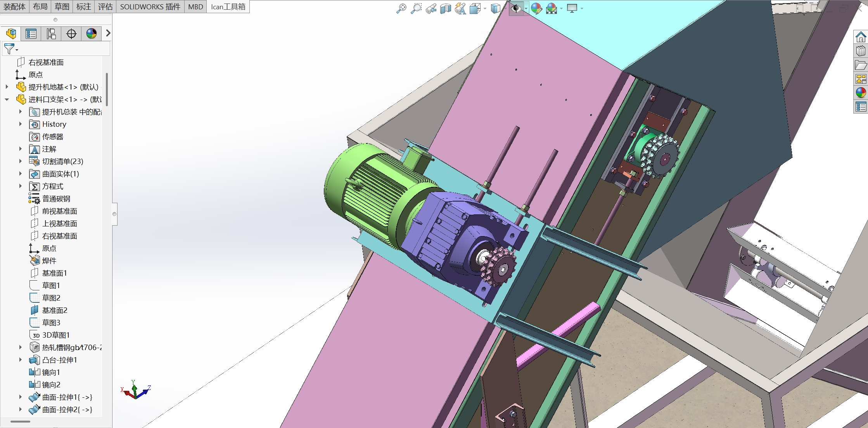Expand the 曲面实体(1) folder

[x=21, y=174]
